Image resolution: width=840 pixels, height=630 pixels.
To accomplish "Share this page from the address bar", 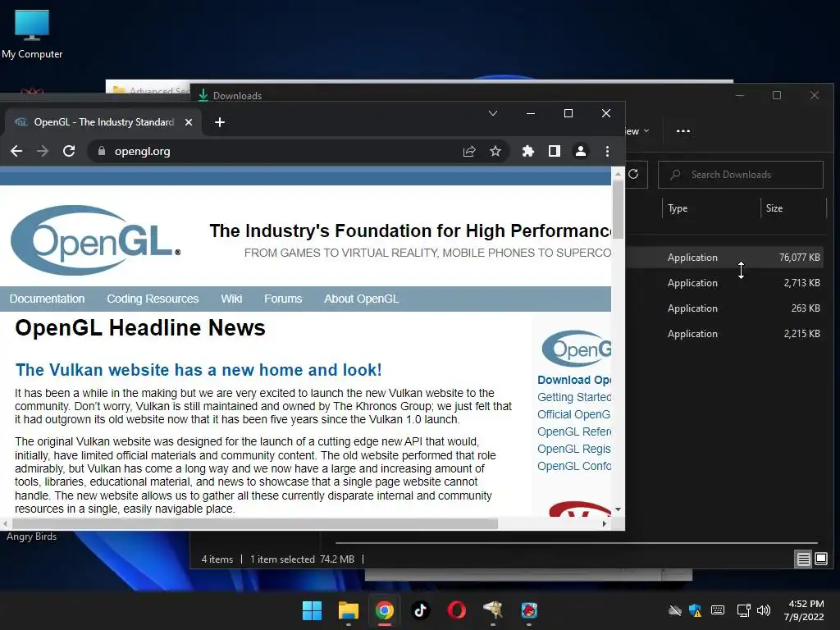I will pos(469,152).
